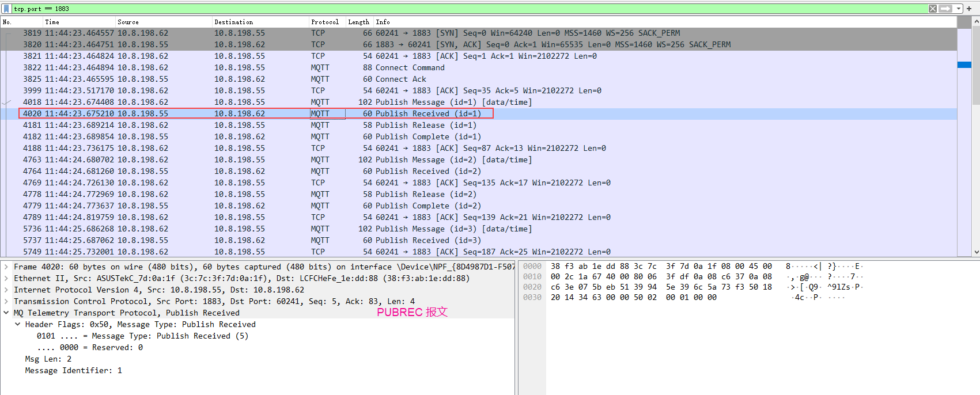Sort packets by the Protocol column header
This screenshot has width=980, height=395.
(327, 22)
